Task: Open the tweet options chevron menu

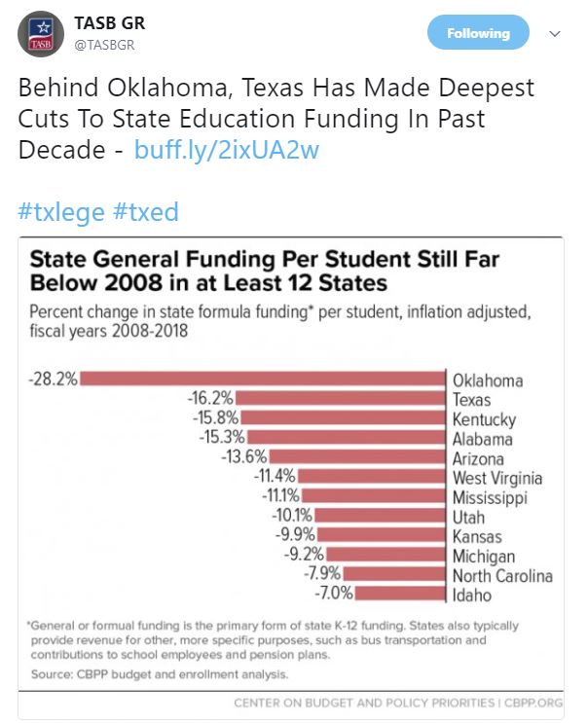Action: [x=555, y=33]
